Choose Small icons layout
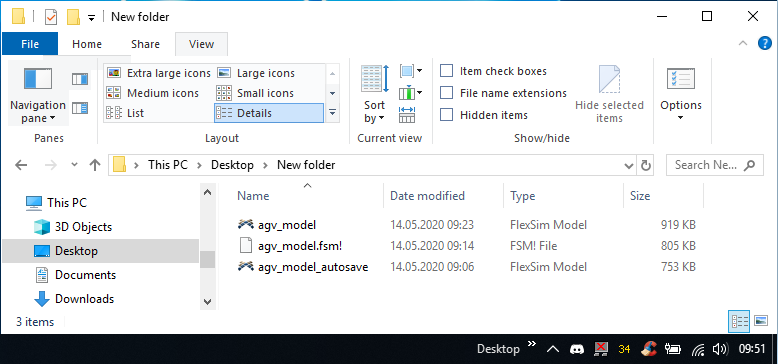Viewport: 778px width, 364px height. coord(257,93)
